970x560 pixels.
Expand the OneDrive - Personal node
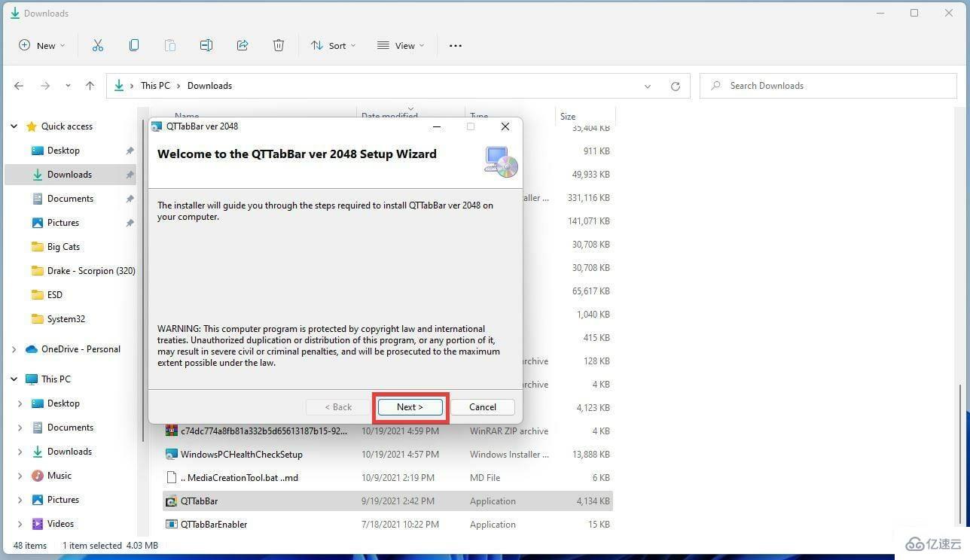click(x=14, y=349)
